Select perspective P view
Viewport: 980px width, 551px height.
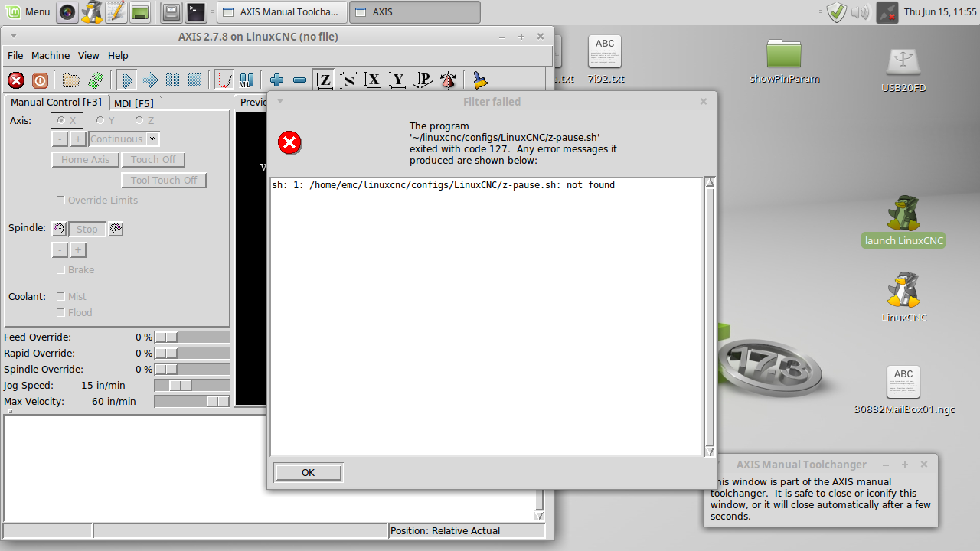coord(423,80)
